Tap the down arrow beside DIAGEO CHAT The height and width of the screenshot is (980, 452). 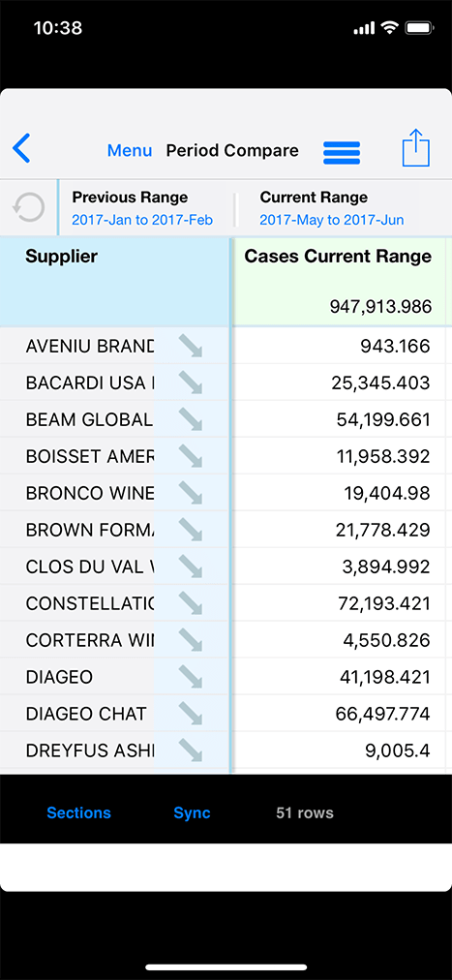coord(191,713)
